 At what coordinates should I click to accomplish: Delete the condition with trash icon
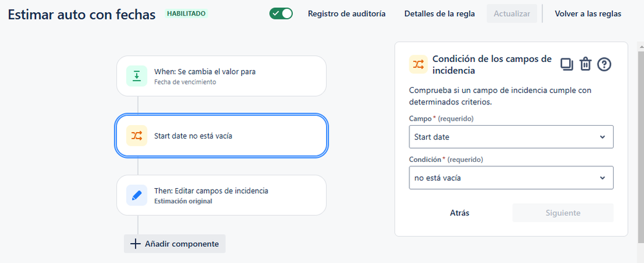[585, 64]
